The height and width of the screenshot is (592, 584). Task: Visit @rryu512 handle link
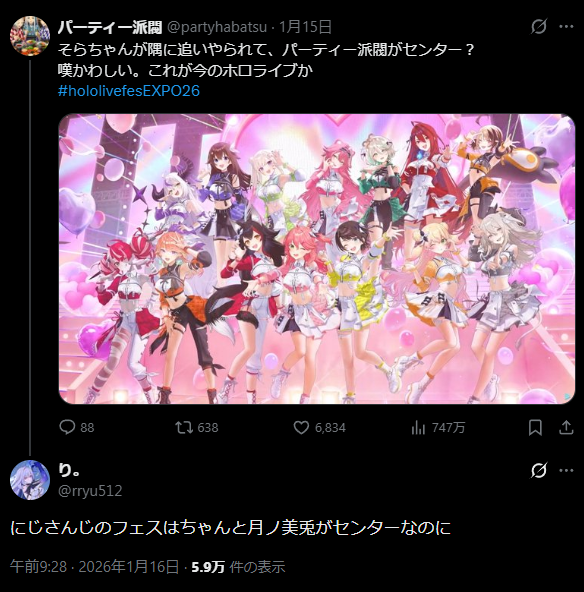click(x=90, y=491)
